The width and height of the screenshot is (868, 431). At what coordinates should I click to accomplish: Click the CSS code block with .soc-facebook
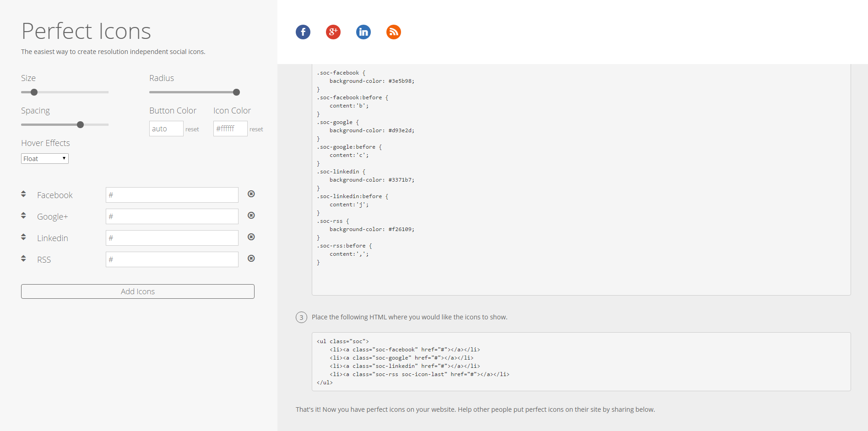[x=581, y=179]
